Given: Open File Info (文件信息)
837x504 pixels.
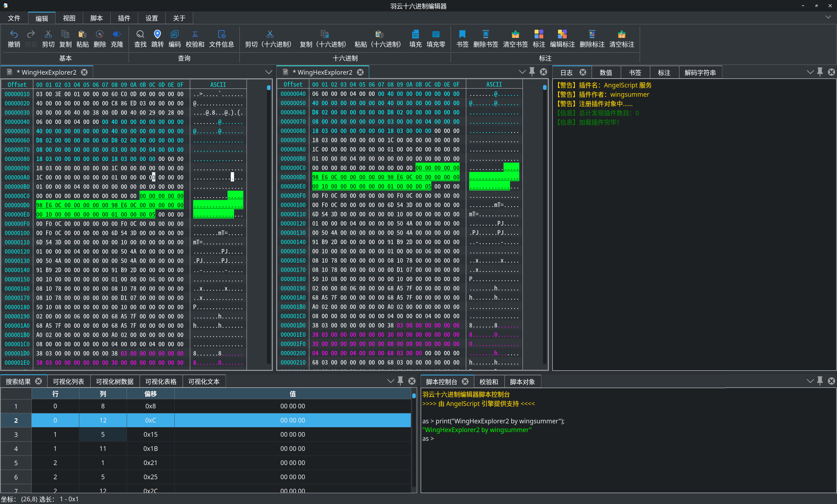Looking at the screenshot, I should point(222,34).
